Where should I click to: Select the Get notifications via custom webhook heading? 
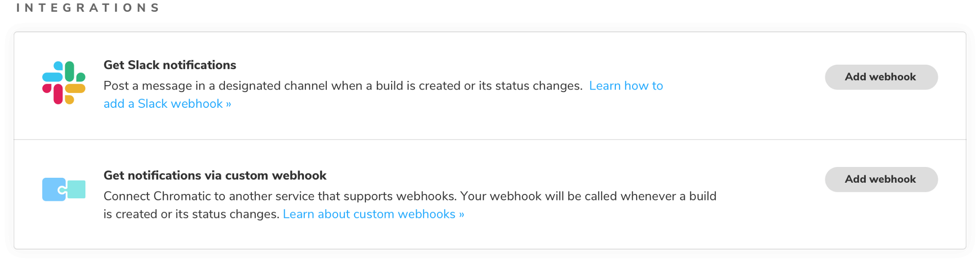tap(215, 175)
